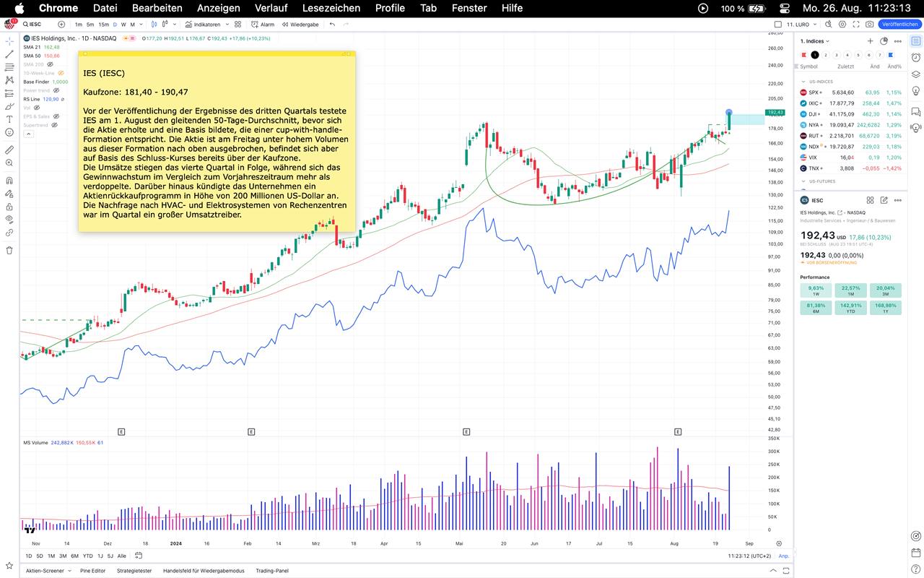Click the Veröffentlichen button
Screen dimensions: 924x578
pyautogui.click(x=899, y=24)
